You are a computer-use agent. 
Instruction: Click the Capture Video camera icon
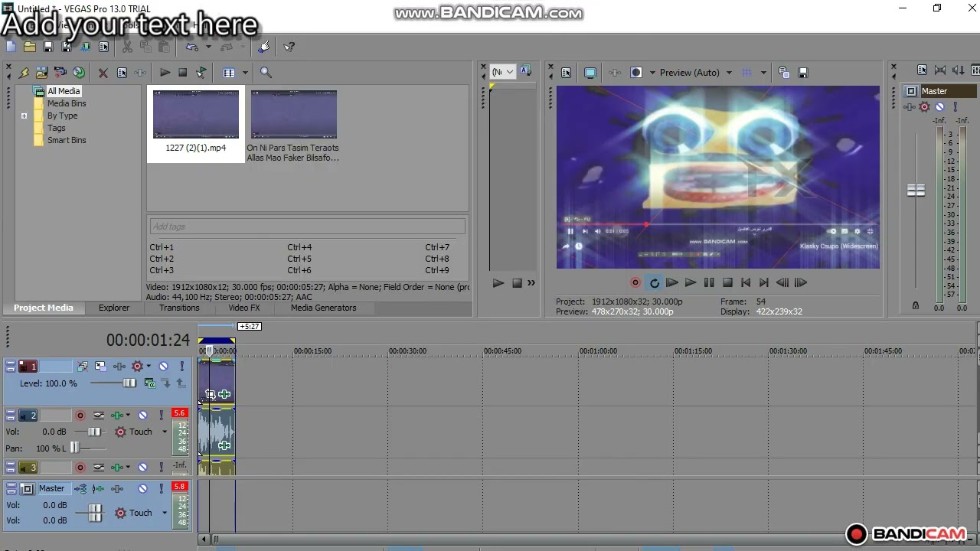pyautogui.click(x=60, y=73)
